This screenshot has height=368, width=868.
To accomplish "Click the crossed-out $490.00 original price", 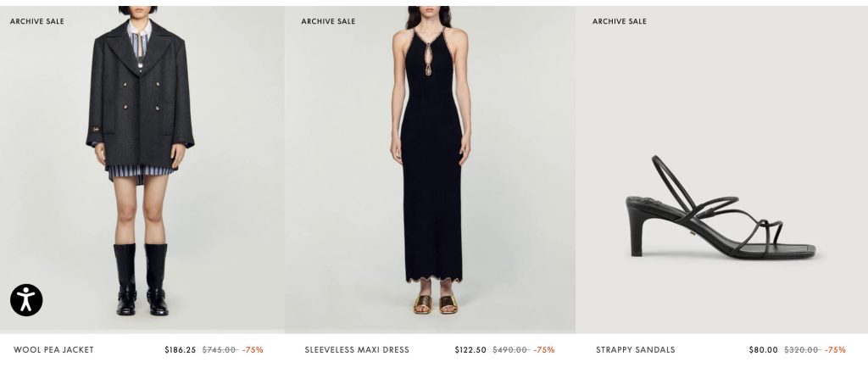I will [510, 349].
